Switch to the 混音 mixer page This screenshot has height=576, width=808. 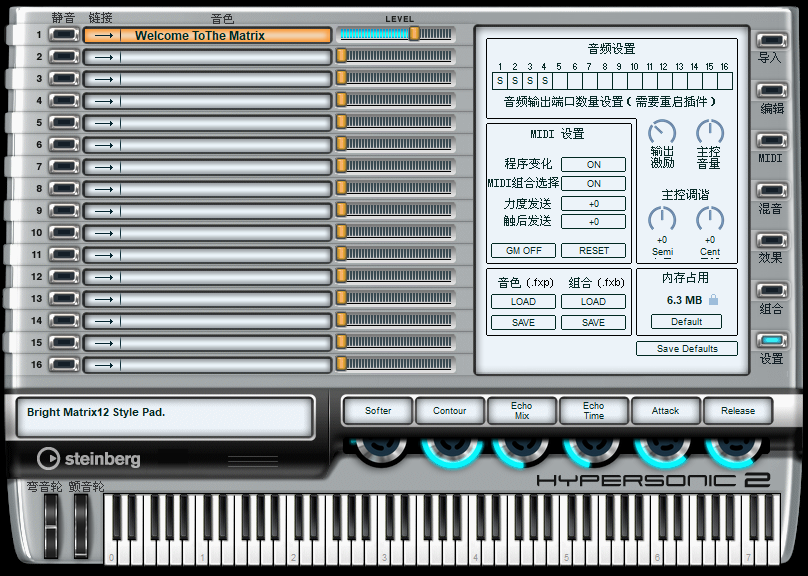point(771,190)
